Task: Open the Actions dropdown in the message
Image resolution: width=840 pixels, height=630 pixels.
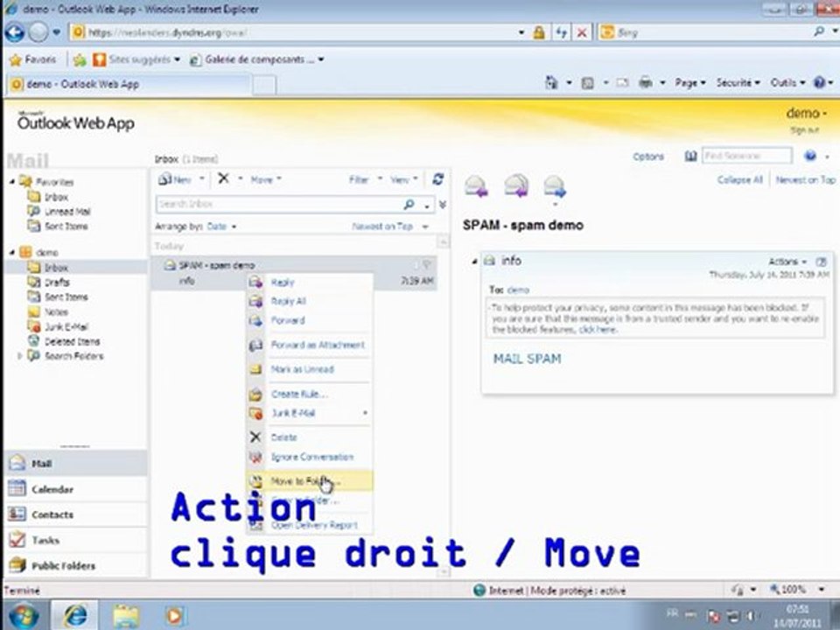Action: point(787,262)
